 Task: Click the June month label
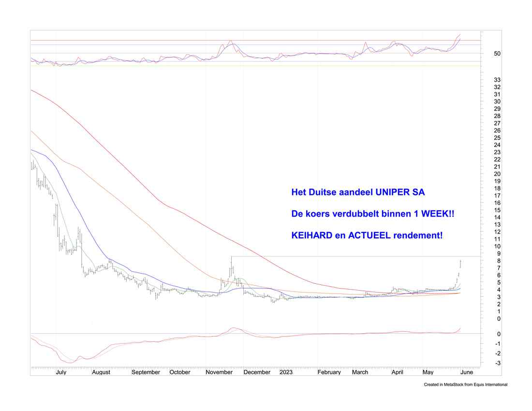[467, 372]
